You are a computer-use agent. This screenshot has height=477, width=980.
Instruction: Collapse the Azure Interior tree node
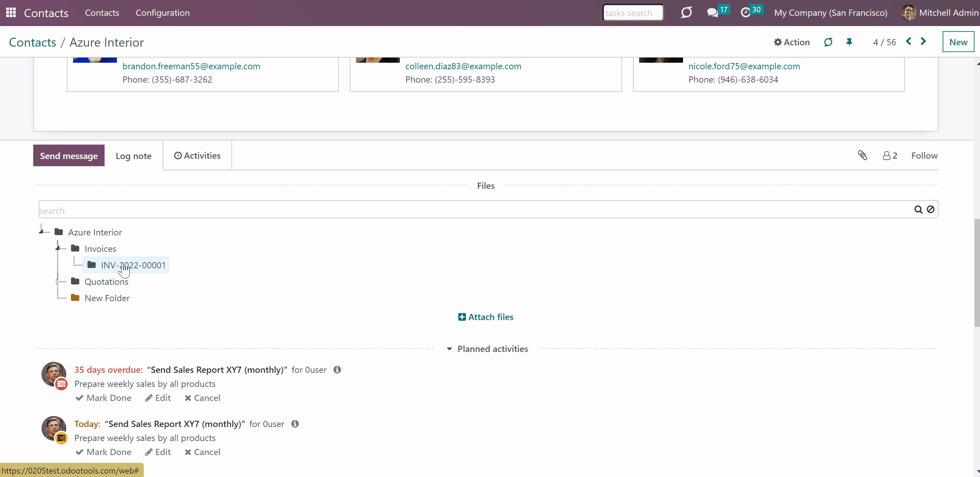pyautogui.click(x=41, y=231)
